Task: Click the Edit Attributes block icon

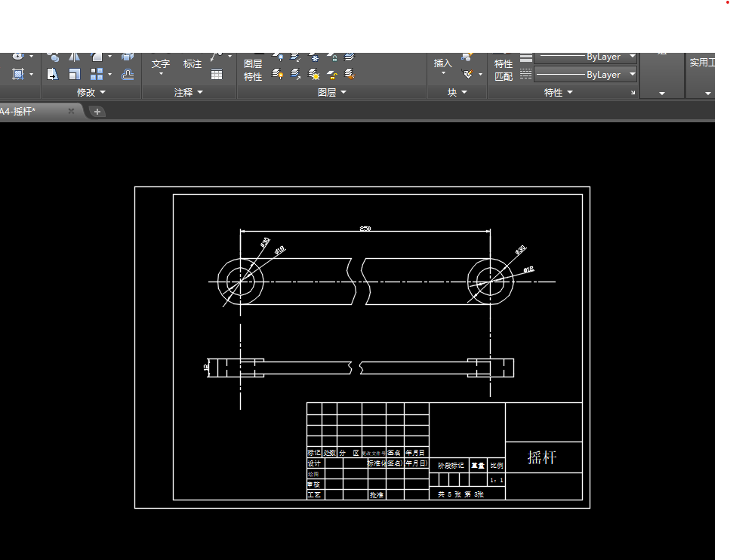Action: click(x=467, y=74)
